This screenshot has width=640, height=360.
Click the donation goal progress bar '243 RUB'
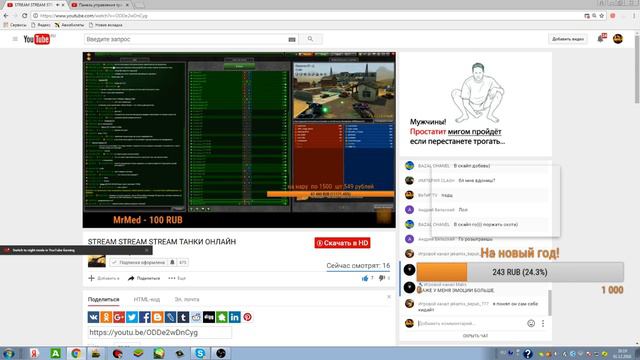point(520,272)
